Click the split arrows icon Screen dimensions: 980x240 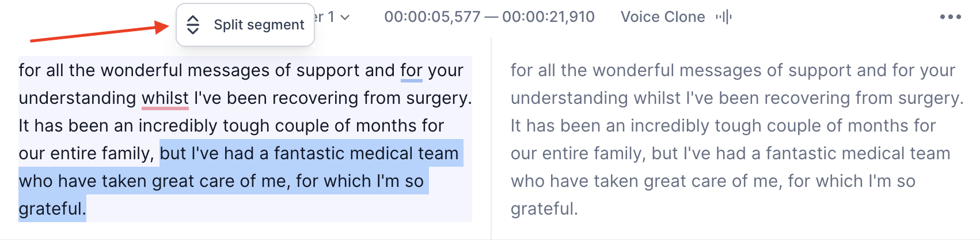point(193,25)
